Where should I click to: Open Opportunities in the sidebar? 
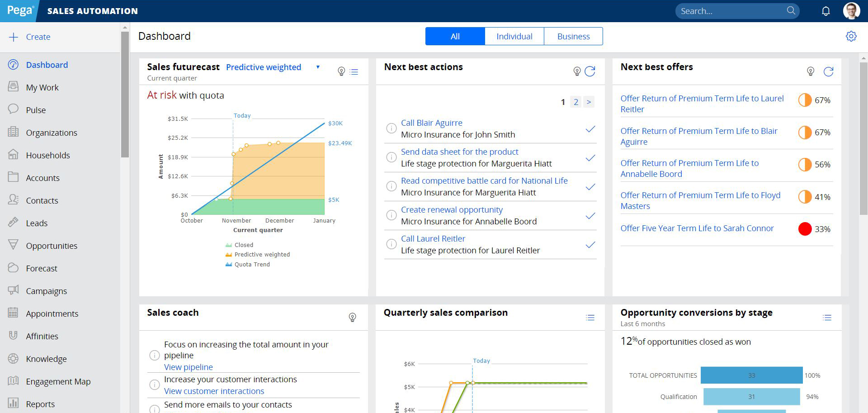coord(52,246)
